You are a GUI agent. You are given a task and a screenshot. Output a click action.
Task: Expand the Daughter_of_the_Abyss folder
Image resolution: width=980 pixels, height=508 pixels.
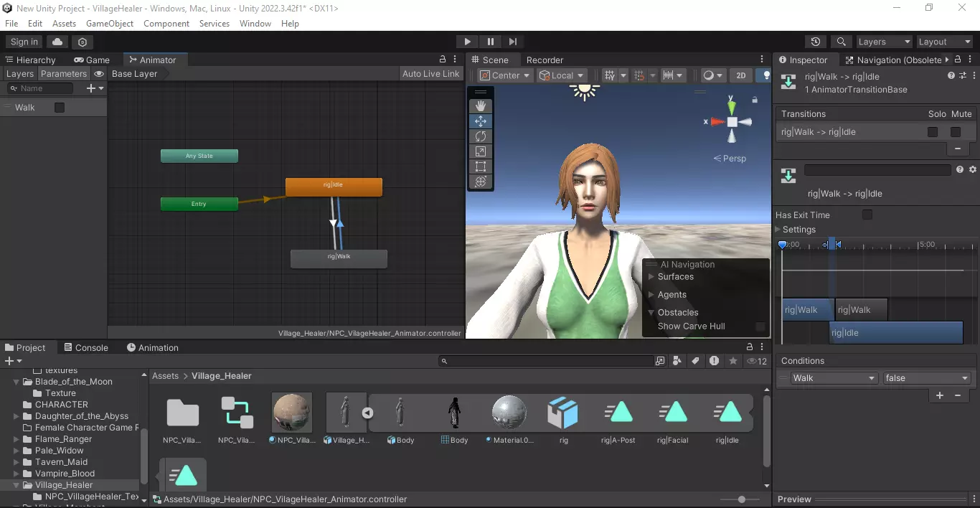pyautogui.click(x=17, y=416)
